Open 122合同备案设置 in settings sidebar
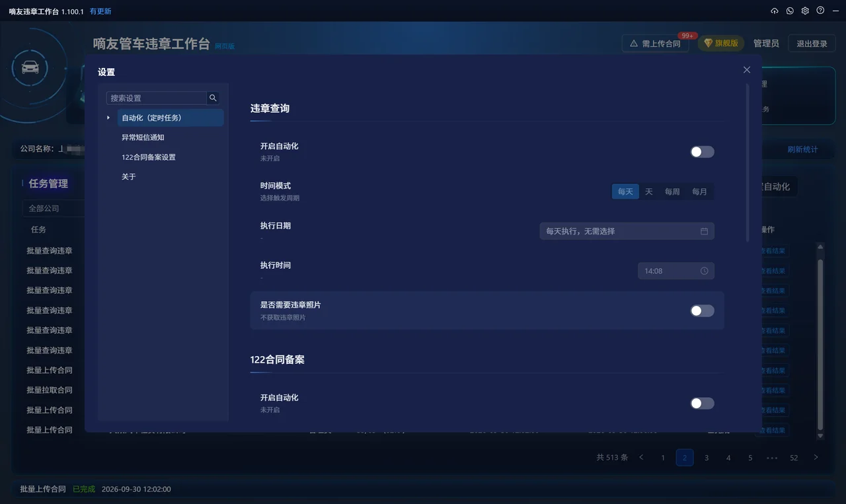846x504 pixels. tap(149, 157)
